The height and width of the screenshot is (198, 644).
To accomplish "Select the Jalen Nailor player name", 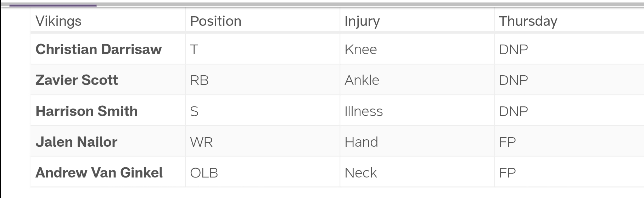I will [x=76, y=142].
